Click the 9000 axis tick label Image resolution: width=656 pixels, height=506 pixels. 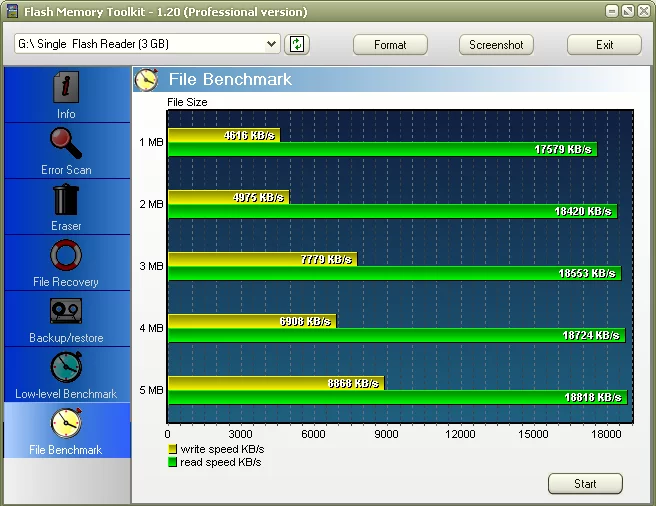coord(387,434)
